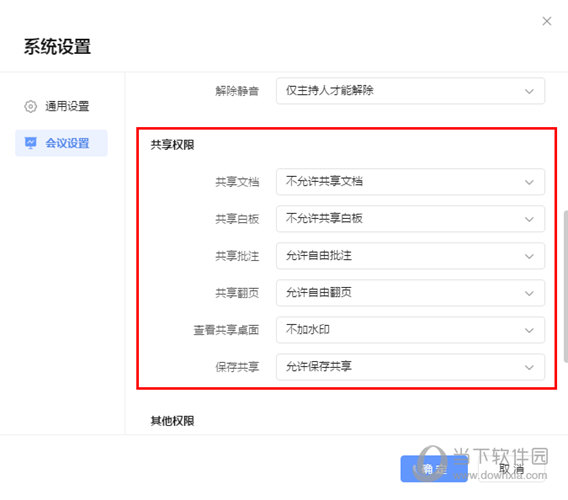Cancel changes with the 取消 button

pos(512,469)
